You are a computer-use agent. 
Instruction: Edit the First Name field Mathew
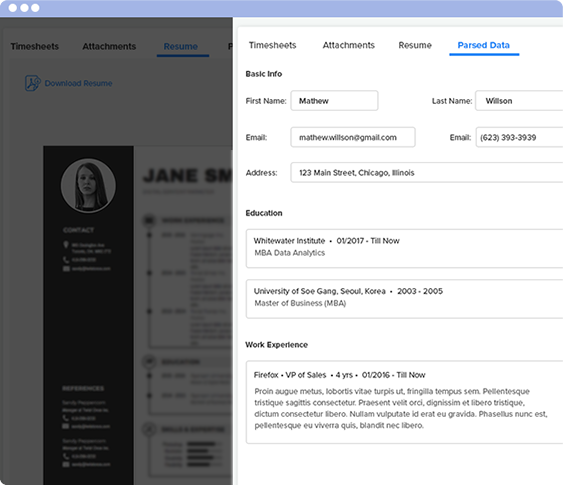[x=334, y=101]
